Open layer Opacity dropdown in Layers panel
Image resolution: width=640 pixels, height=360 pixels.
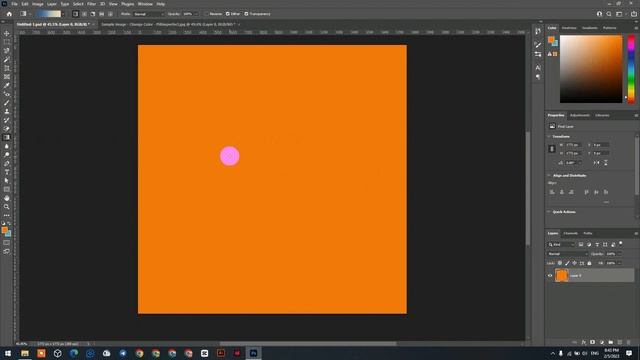pyautogui.click(x=619, y=254)
